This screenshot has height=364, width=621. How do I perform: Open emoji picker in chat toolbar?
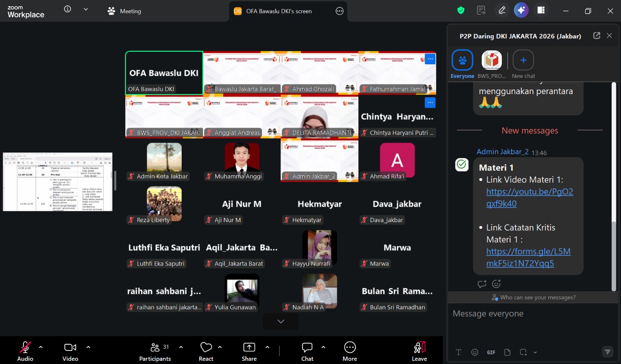pos(475,352)
